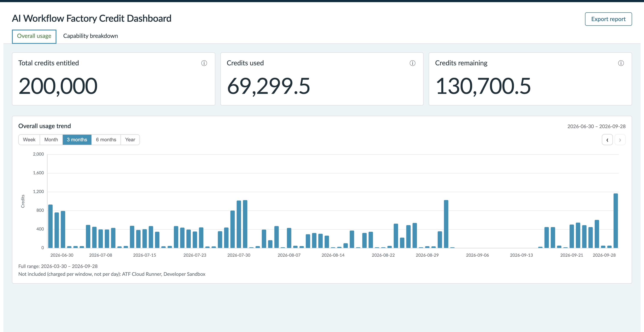Click the Full range date text

(58, 266)
